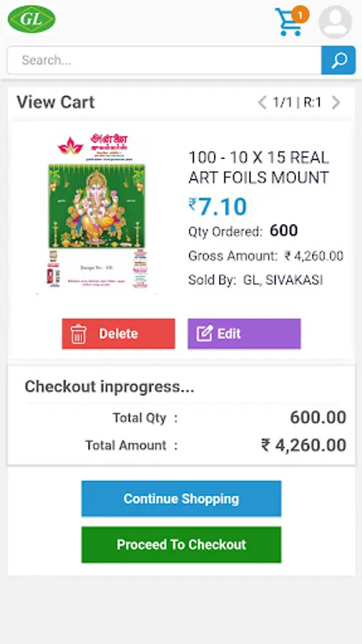Click the magnifier search button
Image resolution: width=362 pixels, height=644 pixels.
pos(338,60)
